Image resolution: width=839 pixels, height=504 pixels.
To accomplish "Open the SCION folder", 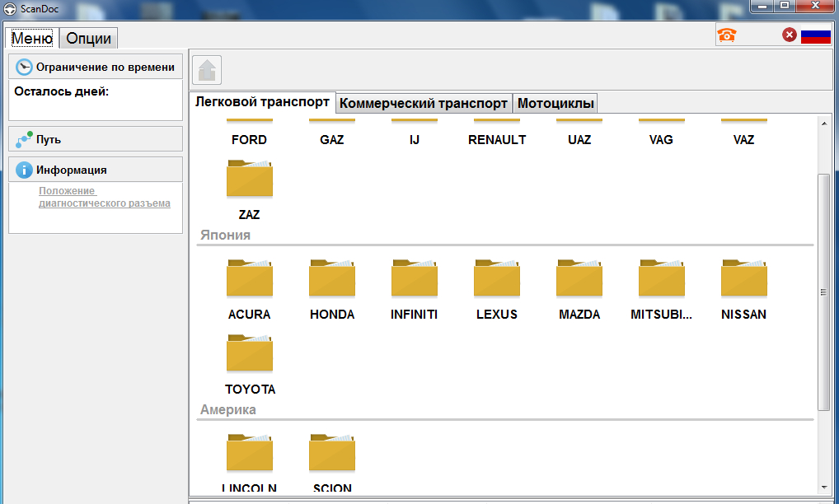I will point(332,453).
